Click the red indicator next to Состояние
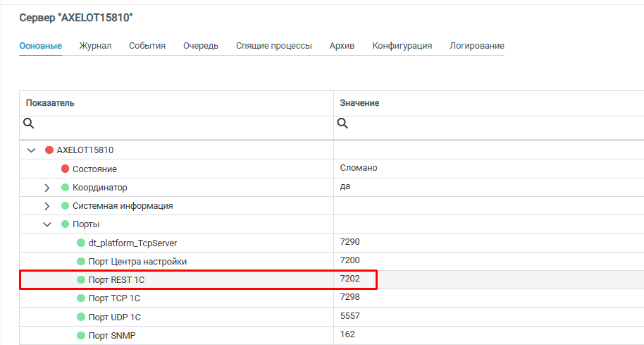The width and height of the screenshot is (644, 345). (x=65, y=169)
